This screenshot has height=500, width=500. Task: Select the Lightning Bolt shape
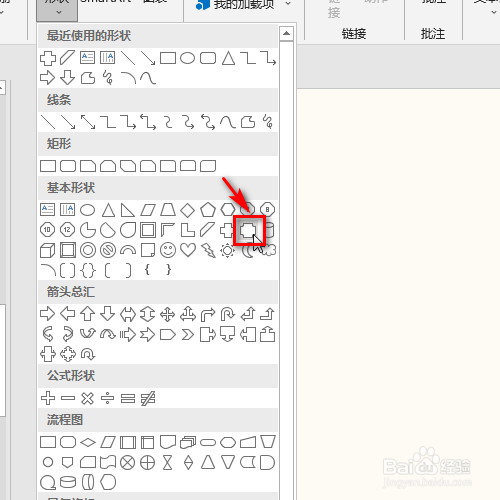coord(208,250)
